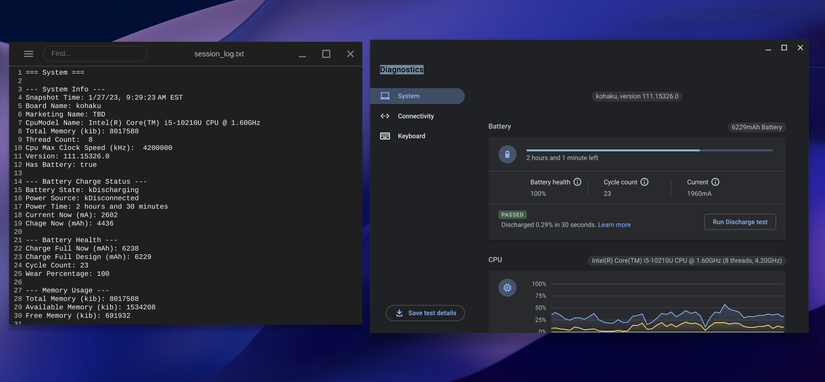Click the 6229mAh Battery chip
This screenshot has height=382, width=825.
(x=757, y=127)
